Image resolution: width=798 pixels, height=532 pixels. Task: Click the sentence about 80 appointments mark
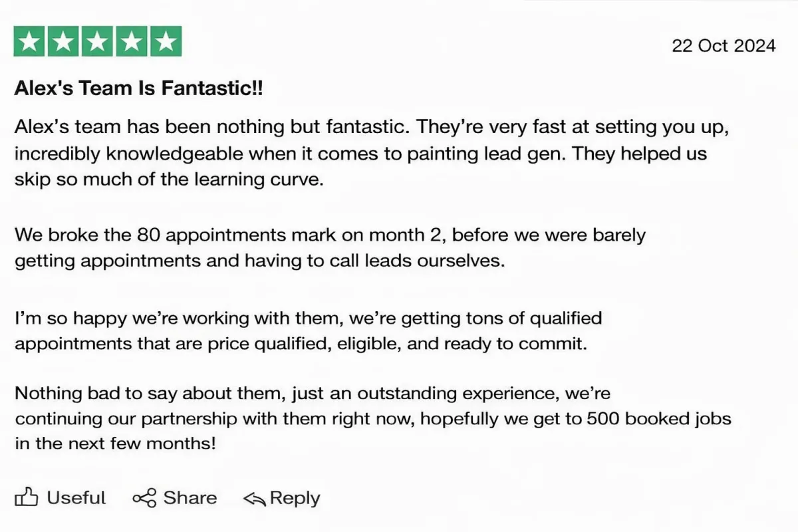click(330, 247)
